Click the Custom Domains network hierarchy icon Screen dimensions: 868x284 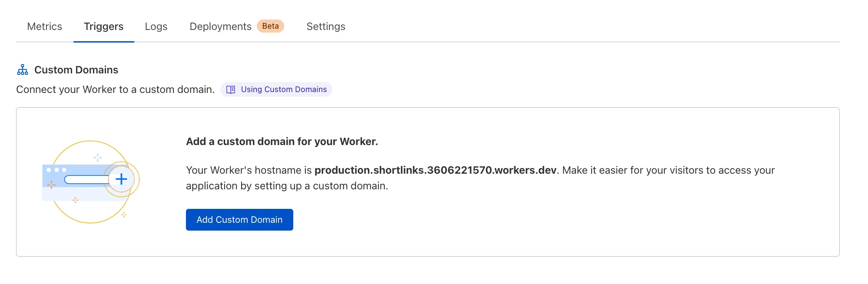point(23,70)
